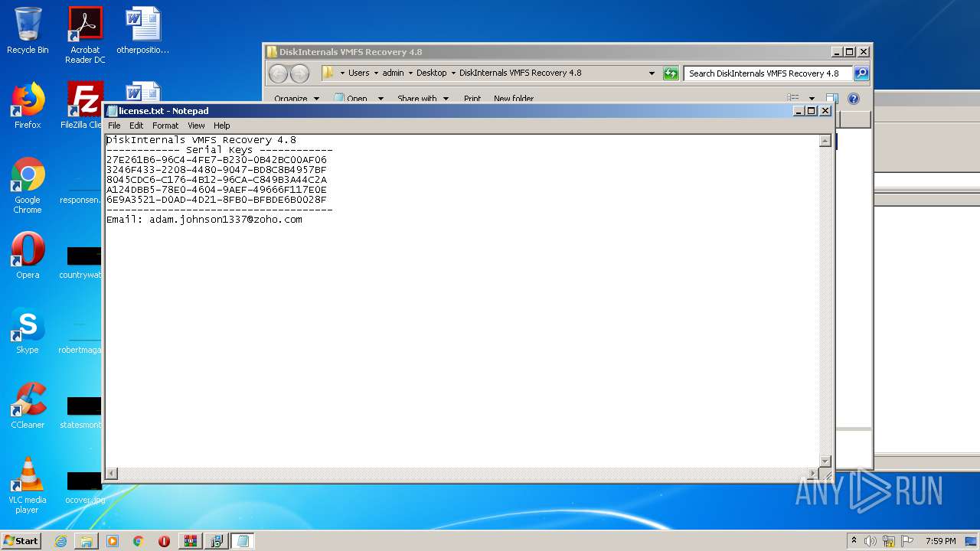Click New folder in Explorer toolbar
This screenshot has height=551, width=980.
coord(514,99)
